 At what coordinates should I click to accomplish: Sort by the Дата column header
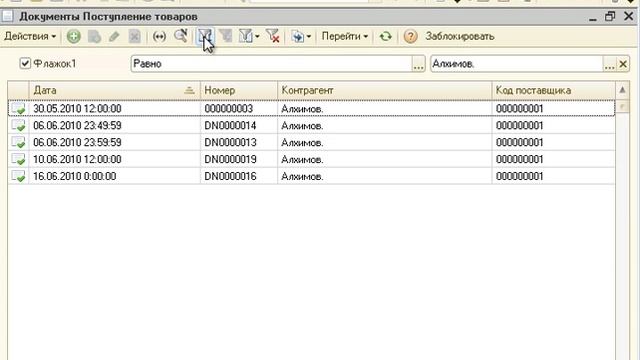[114, 90]
